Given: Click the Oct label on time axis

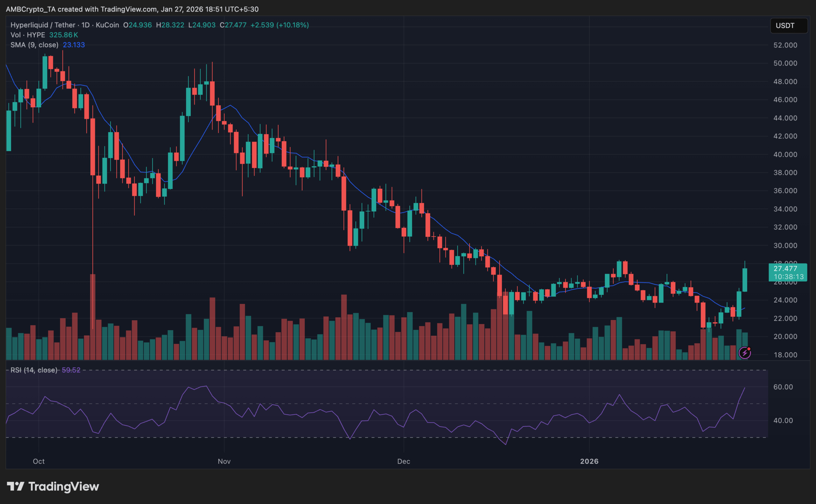Looking at the screenshot, I should click(x=39, y=461).
